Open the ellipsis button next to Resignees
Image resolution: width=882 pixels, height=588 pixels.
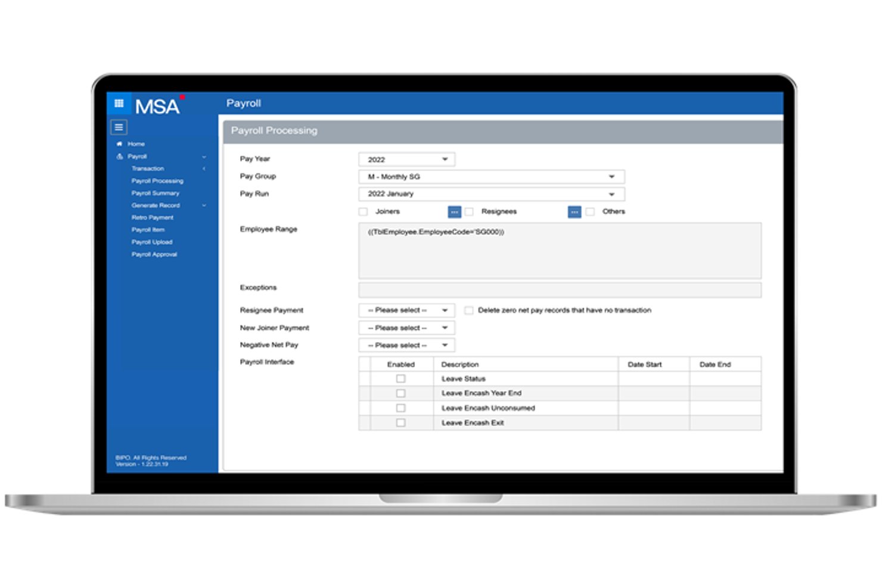[574, 211]
